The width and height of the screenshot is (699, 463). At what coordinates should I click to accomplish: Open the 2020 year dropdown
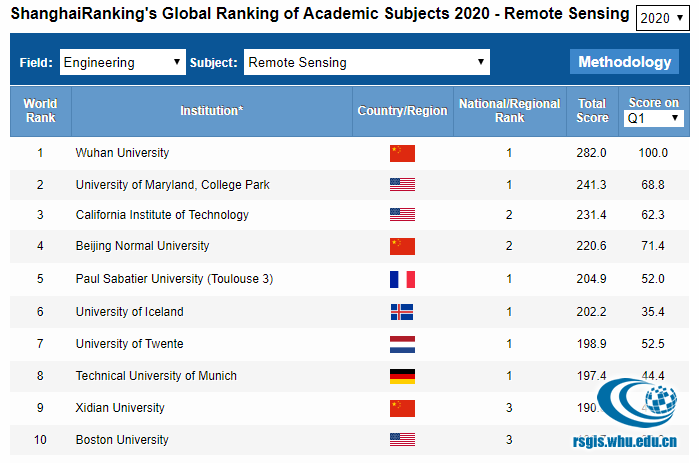tap(662, 18)
